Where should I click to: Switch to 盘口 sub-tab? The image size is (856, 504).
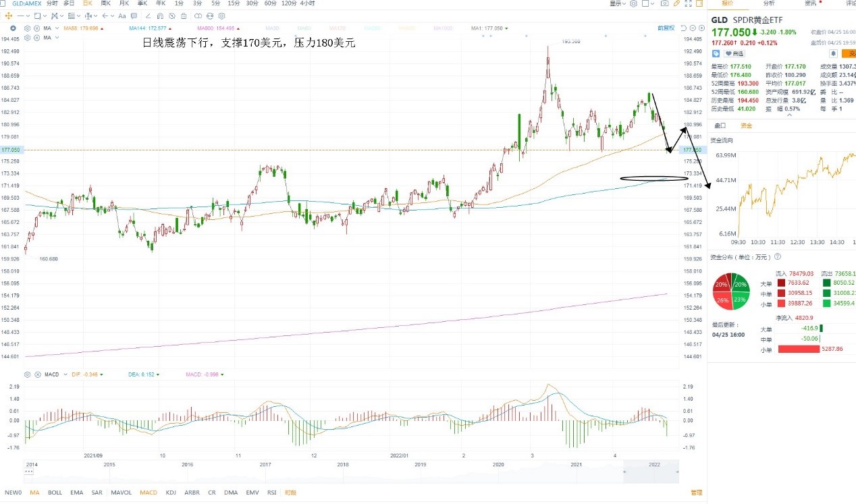720,125
